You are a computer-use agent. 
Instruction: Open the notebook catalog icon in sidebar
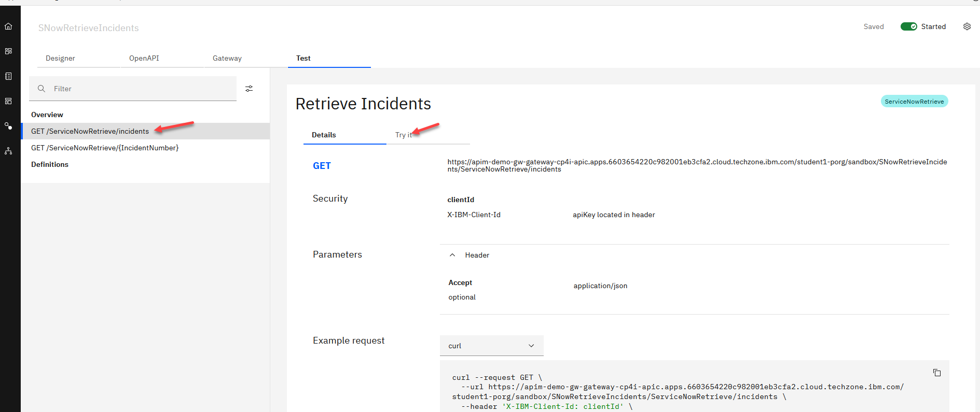[x=8, y=76]
